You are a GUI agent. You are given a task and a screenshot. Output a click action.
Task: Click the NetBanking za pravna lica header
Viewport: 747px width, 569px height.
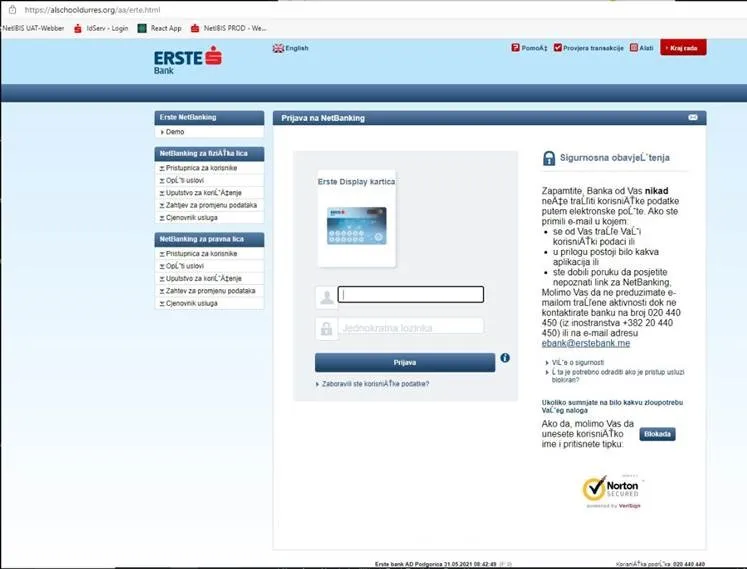click(209, 239)
